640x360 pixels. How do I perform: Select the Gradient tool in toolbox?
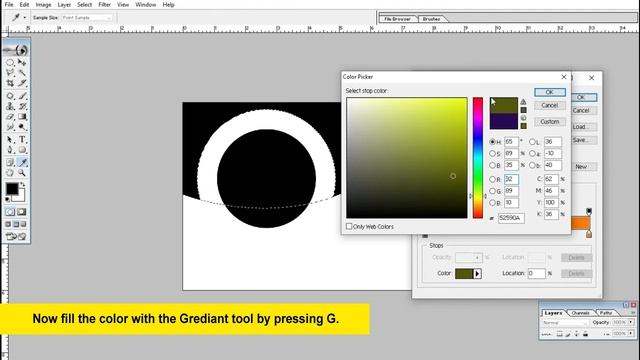pos(22,117)
